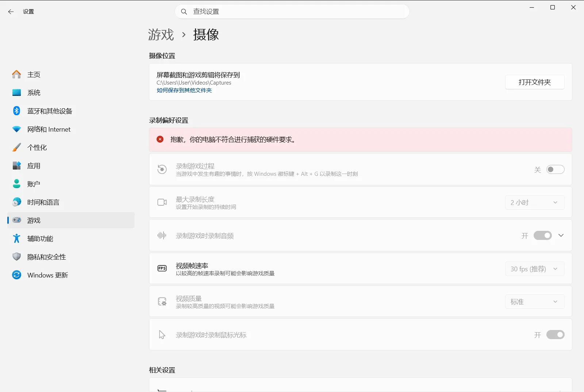Click the 隐私和安全性 shield icon
This screenshot has height=392, width=584.
pos(16,257)
